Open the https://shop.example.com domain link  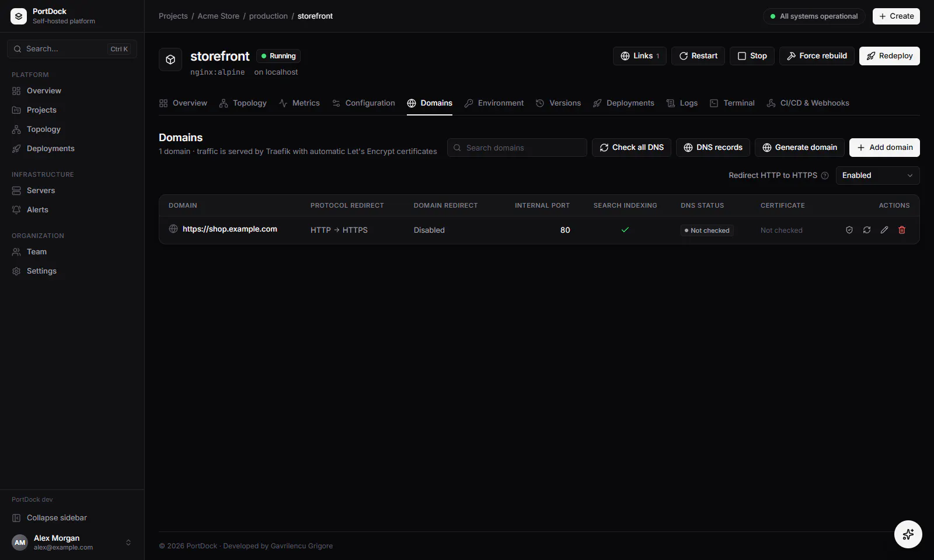click(x=230, y=229)
